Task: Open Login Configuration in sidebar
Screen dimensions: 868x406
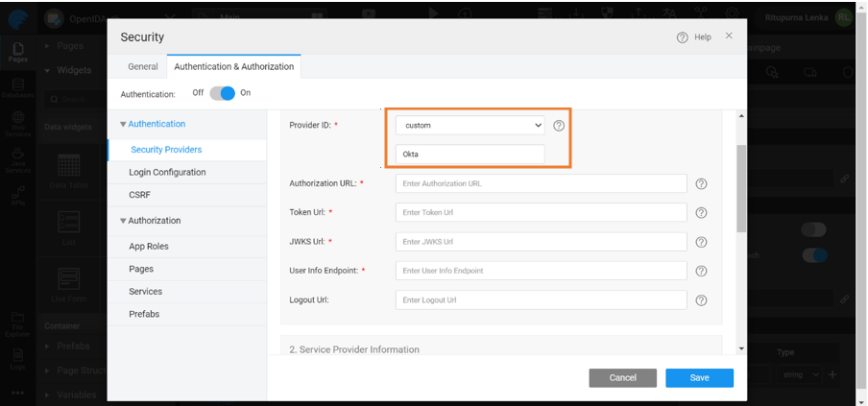Action: pyautogui.click(x=167, y=173)
